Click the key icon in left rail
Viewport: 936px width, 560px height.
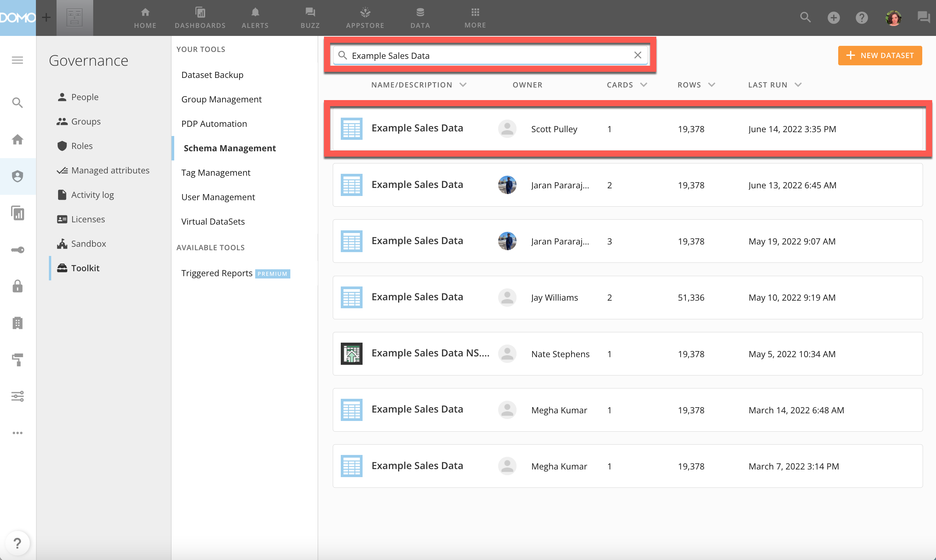tap(17, 250)
